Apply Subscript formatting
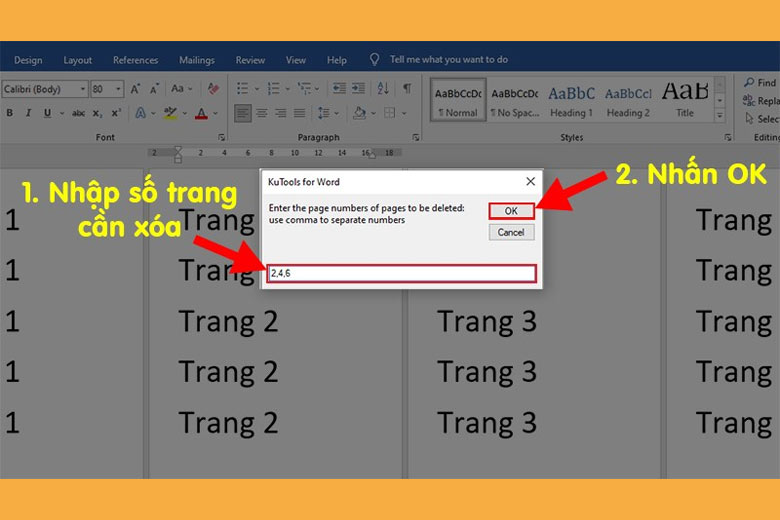Screen dimensions: 780x520 [x=98, y=113]
